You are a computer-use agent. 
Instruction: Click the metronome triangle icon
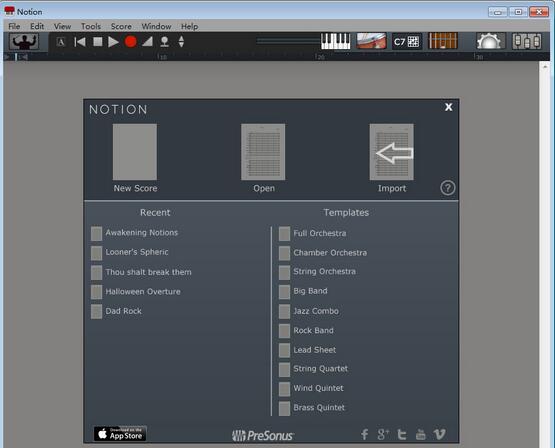click(147, 42)
